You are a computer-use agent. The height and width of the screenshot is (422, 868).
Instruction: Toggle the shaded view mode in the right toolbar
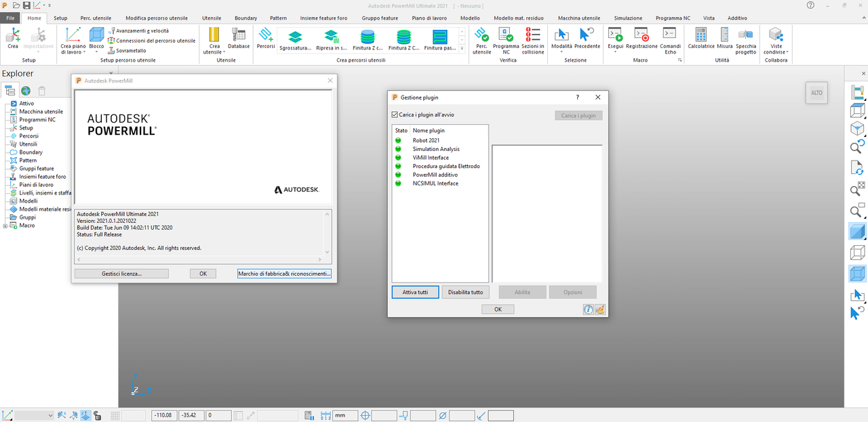coord(857,232)
